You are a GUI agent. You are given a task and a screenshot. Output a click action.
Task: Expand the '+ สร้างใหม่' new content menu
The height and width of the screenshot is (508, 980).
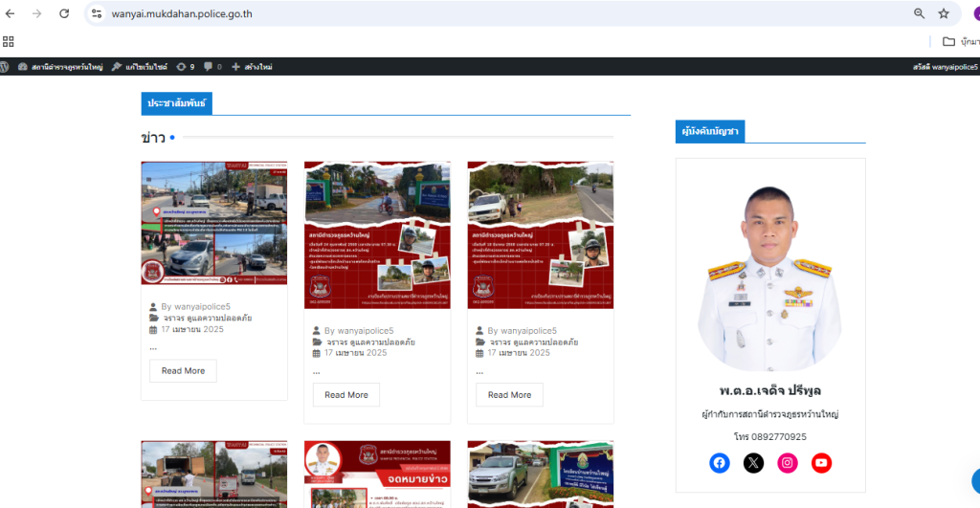(253, 67)
